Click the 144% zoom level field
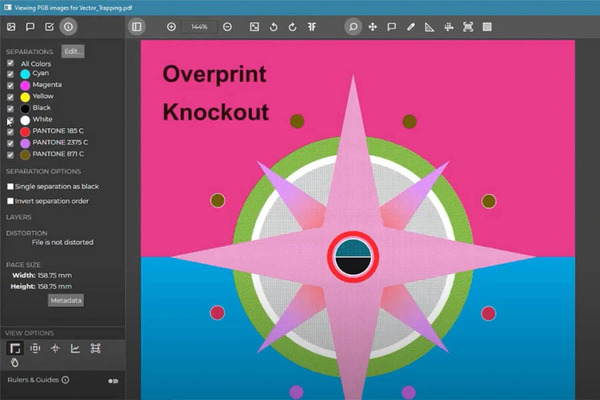Image resolution: width=600 pixels, height=400 pixels. (x=199, y=27)
